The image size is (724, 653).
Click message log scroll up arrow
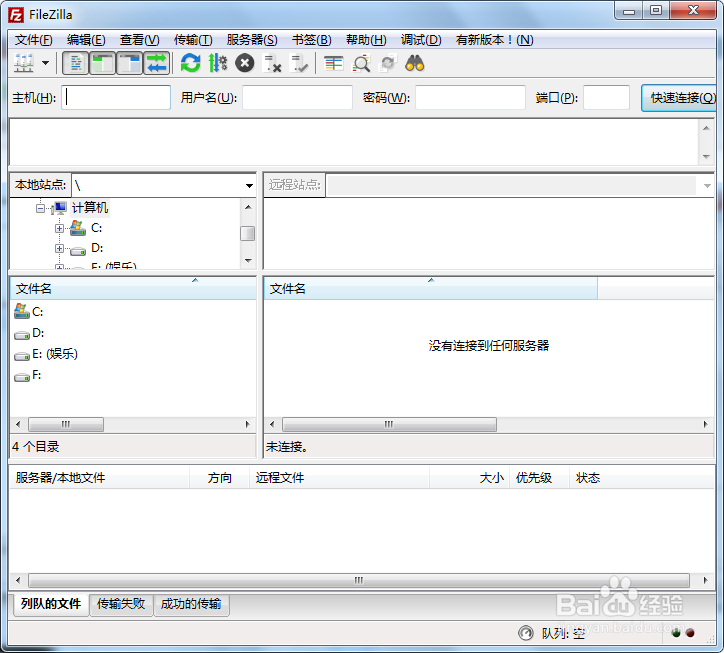point(706,128)
